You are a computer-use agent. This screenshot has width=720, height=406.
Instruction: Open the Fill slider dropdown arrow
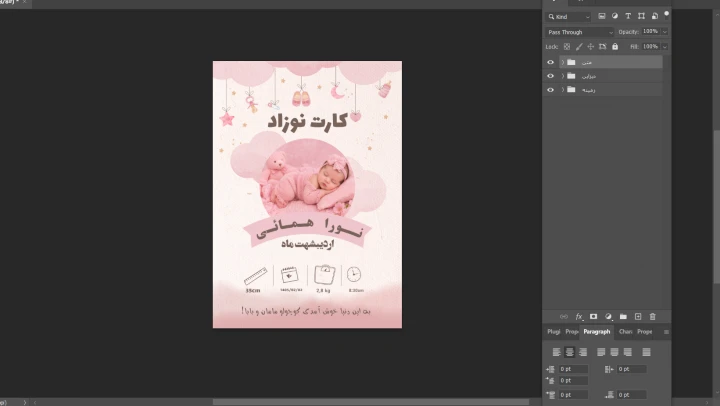[664, 47]
